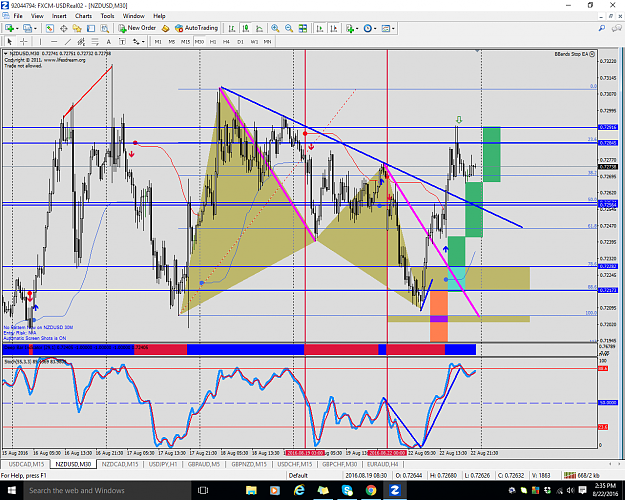Screen dimensions: 625x500
Task: Toggle the AutoTrading button
Action: tap(197, 28)
